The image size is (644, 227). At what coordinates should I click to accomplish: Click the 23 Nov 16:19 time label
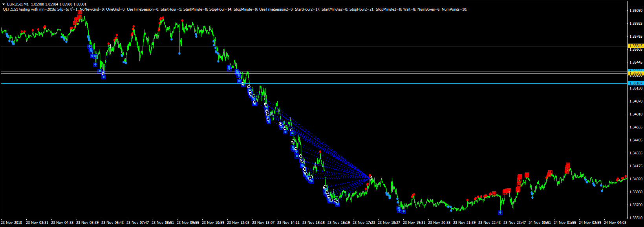click(339, 223)
